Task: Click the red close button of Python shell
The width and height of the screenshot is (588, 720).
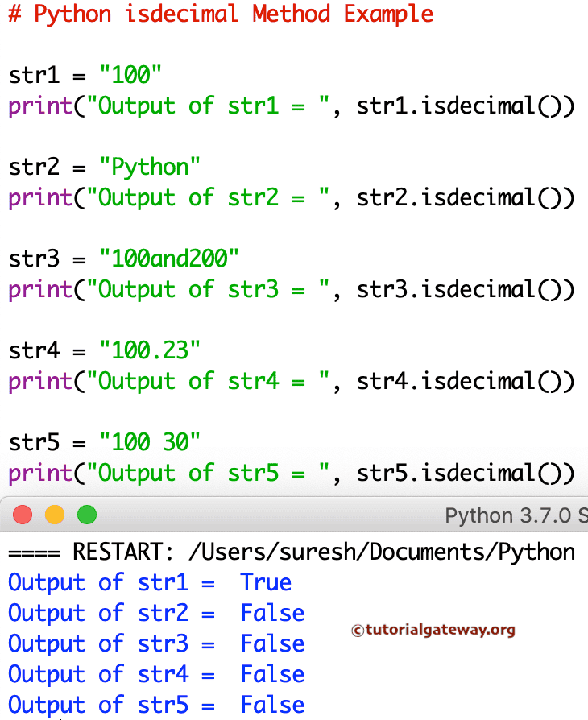Action: tap(23, 515)
